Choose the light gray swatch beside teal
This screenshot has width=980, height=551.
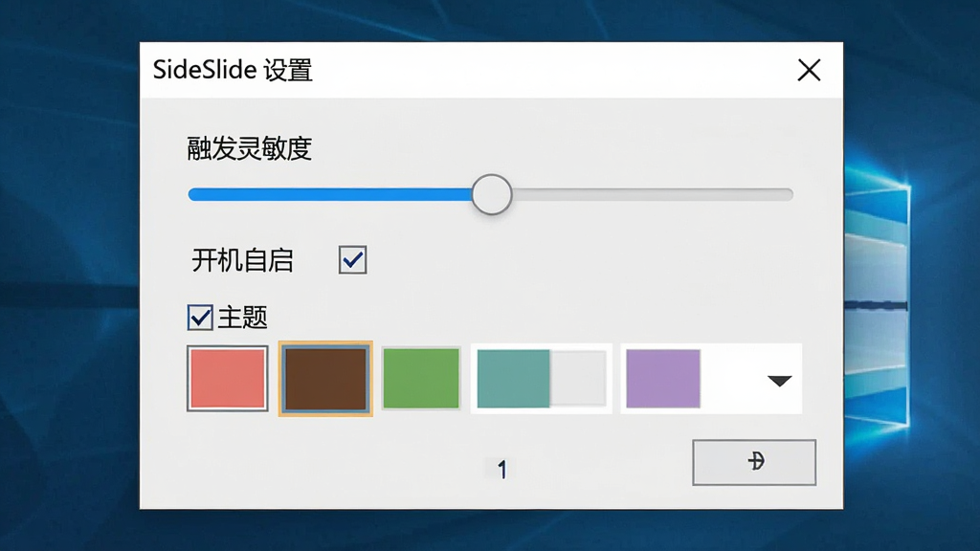578,379
